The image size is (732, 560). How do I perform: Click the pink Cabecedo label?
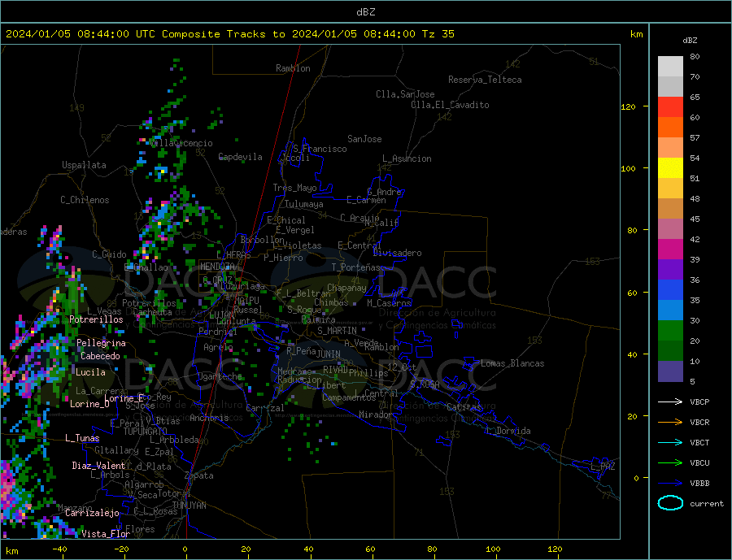coord(100,356)
